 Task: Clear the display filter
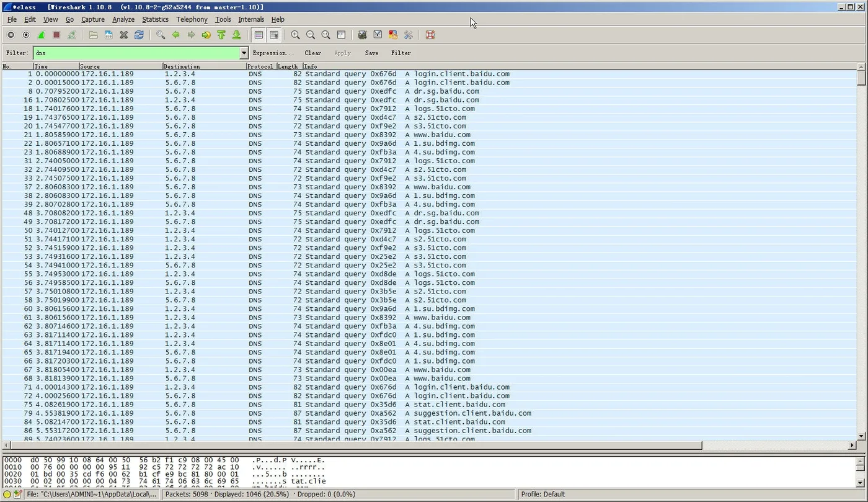coord(313,53)
